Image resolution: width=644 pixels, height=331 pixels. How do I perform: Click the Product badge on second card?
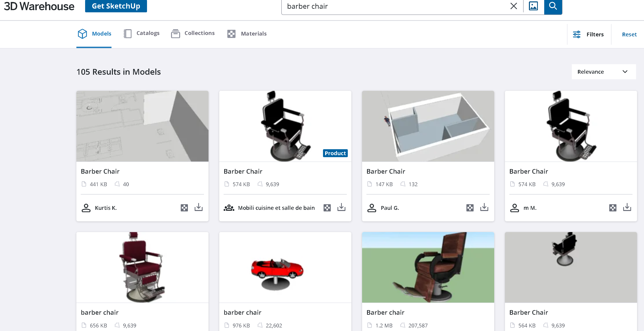(x=335, y=153)
